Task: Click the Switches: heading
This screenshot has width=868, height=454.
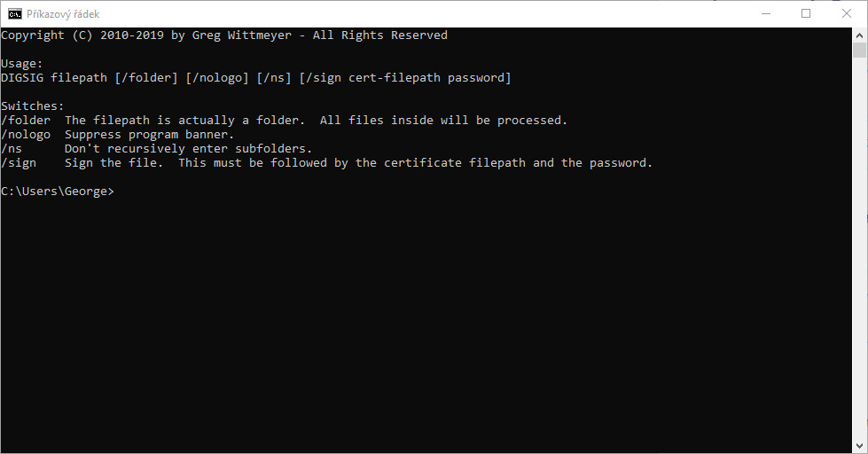Action: click(x=33, y=106)
